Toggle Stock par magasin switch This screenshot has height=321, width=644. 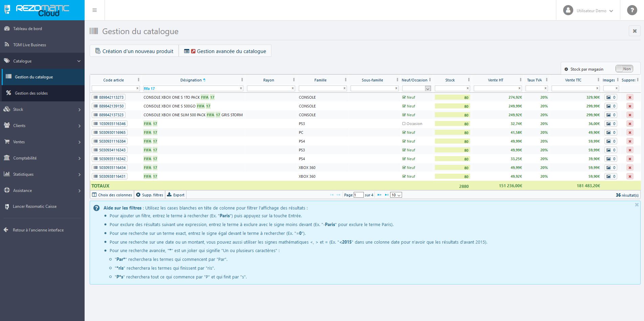pos(624,69)
